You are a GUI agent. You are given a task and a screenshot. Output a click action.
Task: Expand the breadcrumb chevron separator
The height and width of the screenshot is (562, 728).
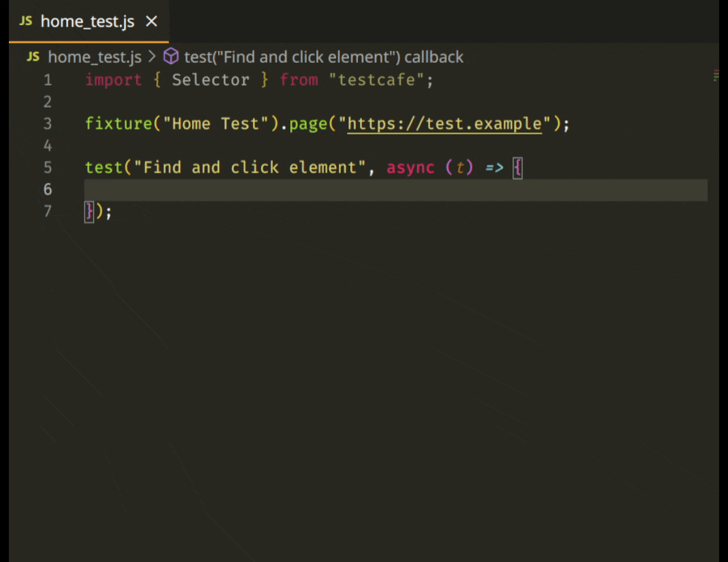(x=152, y=57)
